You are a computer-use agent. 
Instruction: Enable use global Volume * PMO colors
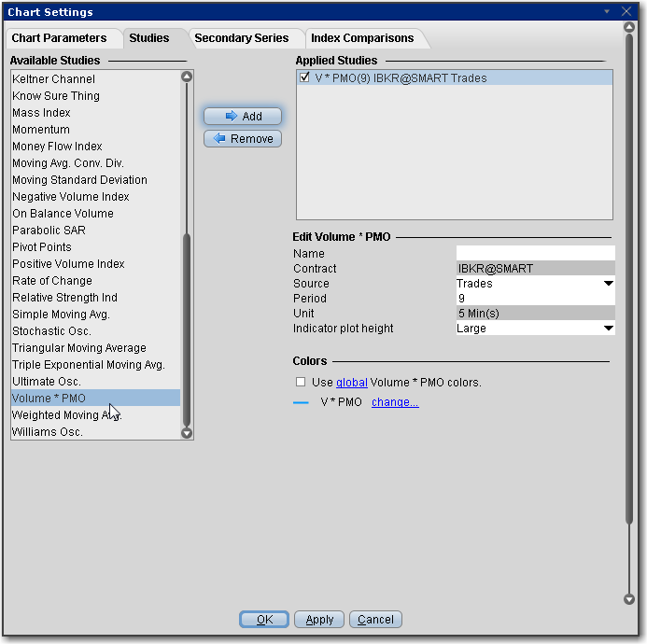pos(301,383)
